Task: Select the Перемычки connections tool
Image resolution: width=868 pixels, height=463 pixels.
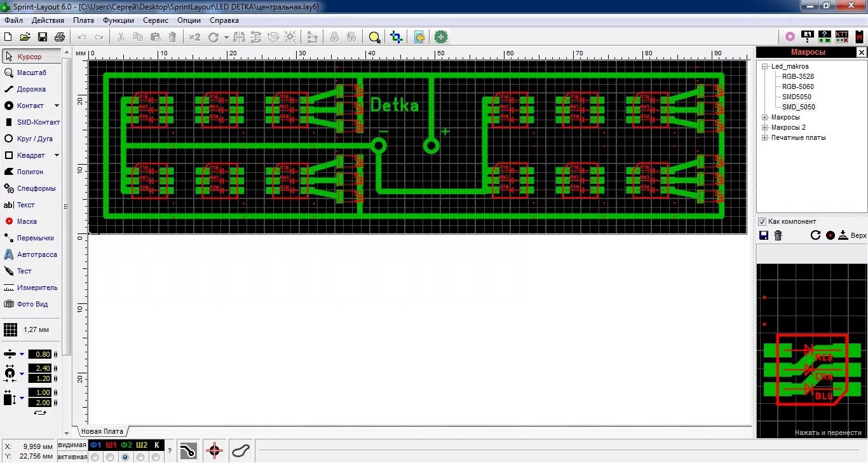Action: click(32, 238)
